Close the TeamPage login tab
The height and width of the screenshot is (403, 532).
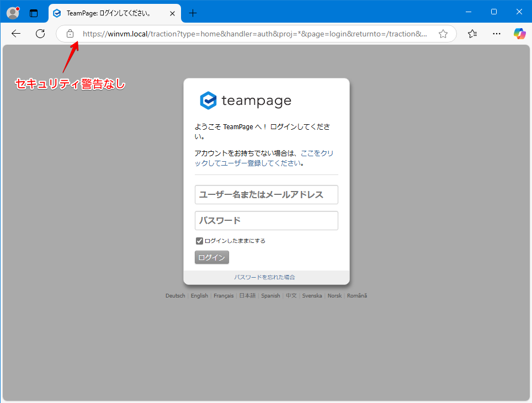coord(172,14)
